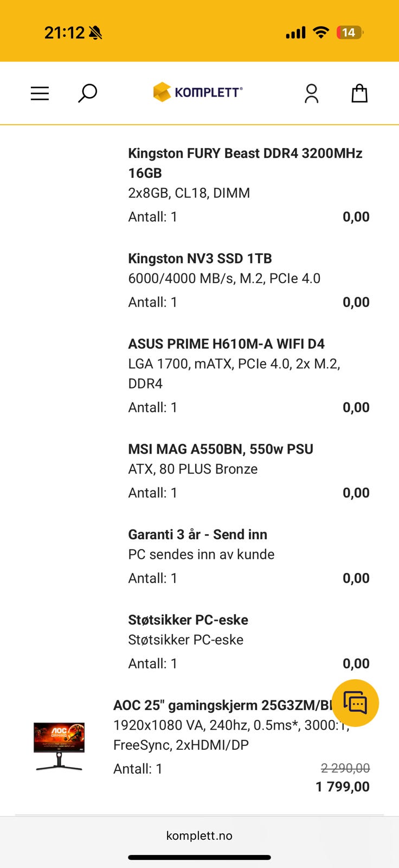Tap the search magnifier icon
Image resolution: width=399 pixels, height=868 pixels.
pyautogui.click(x=87, y=93)
